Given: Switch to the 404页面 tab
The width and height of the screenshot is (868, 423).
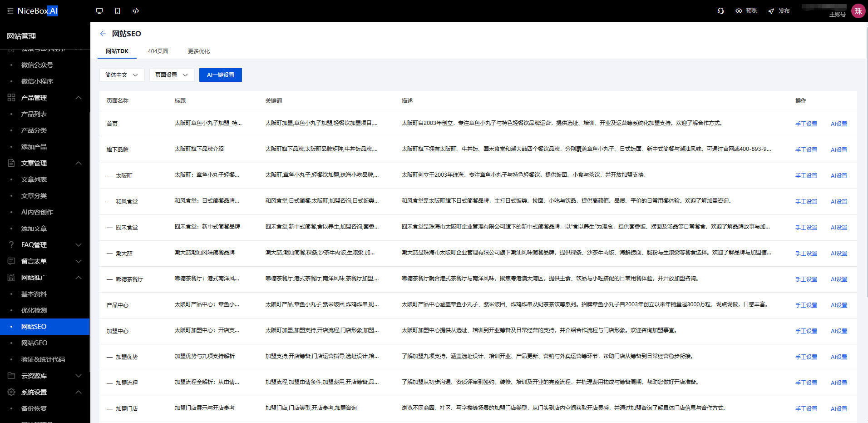Looking at the screenshot, I should (158, 51).
